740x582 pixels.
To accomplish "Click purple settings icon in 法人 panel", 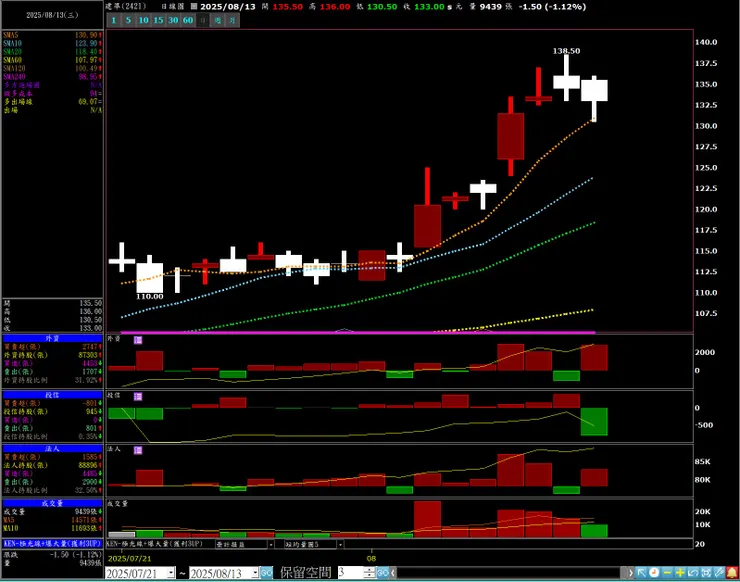I will click(x=138, y=450).
